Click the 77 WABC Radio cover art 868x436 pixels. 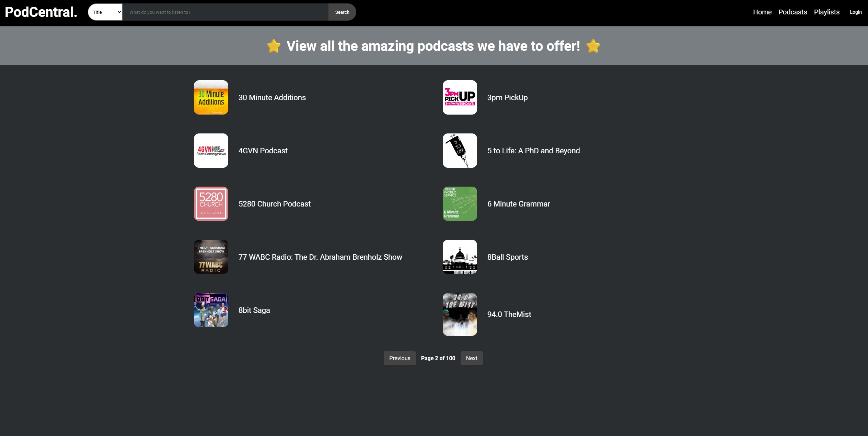click(211, 257)
